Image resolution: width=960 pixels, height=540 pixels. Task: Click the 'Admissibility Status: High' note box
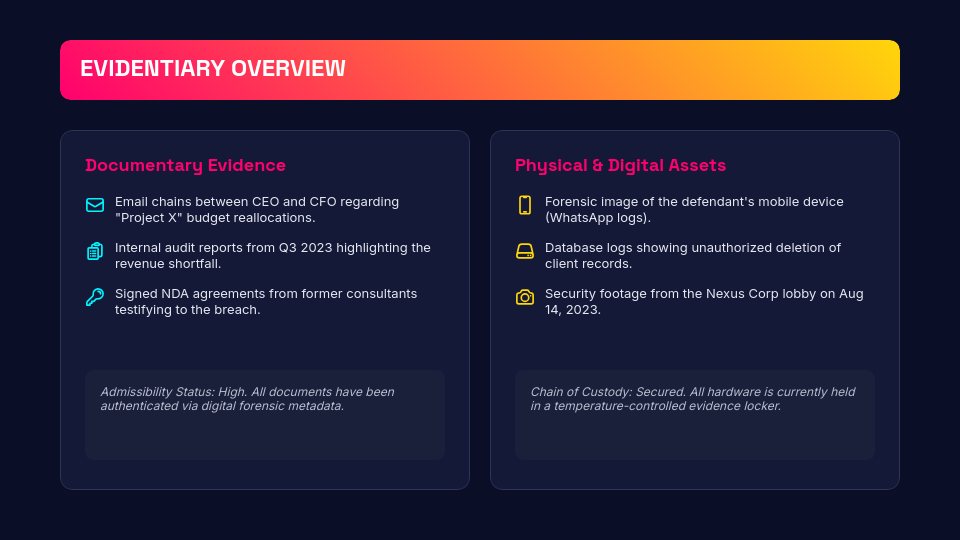(264, 414)
